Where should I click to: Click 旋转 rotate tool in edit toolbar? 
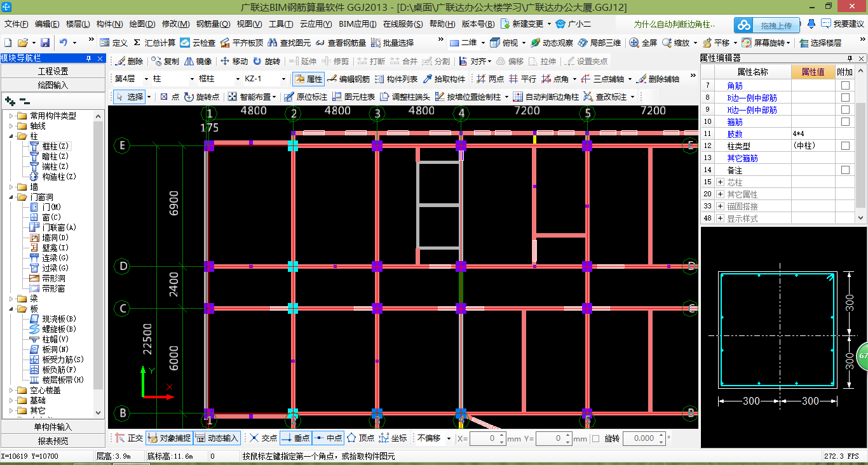tap(266, 62)
